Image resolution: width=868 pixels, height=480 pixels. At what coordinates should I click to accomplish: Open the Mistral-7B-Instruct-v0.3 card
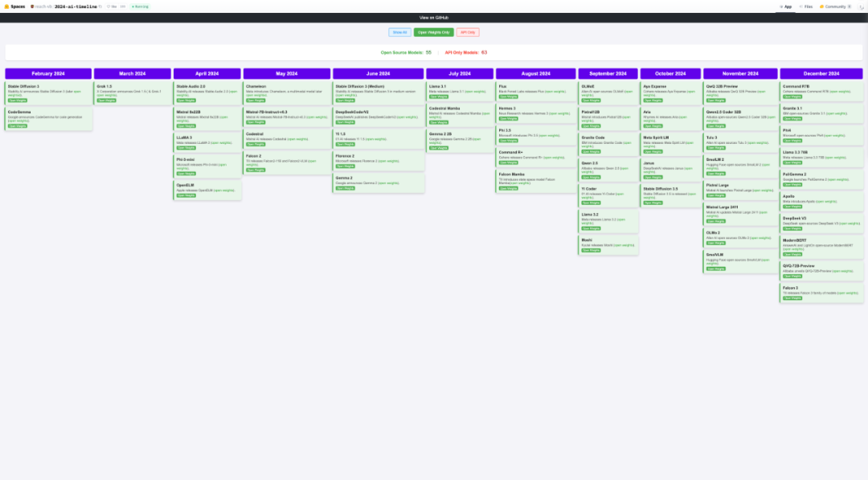(x=287, y=117)
